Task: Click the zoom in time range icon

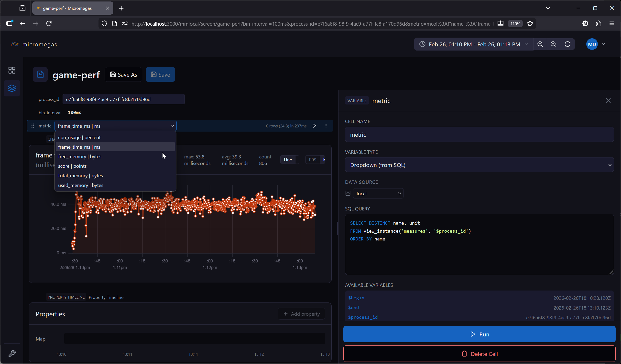Action: click(553, 44)
